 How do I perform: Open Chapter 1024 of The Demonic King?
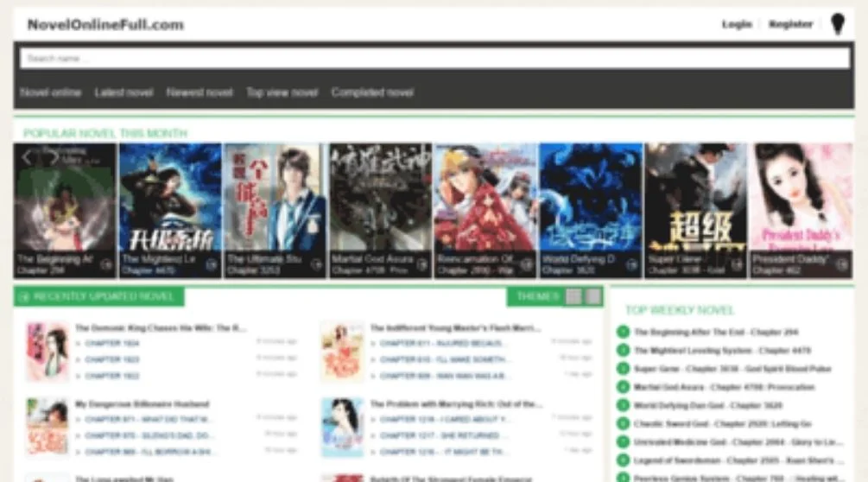111,343
